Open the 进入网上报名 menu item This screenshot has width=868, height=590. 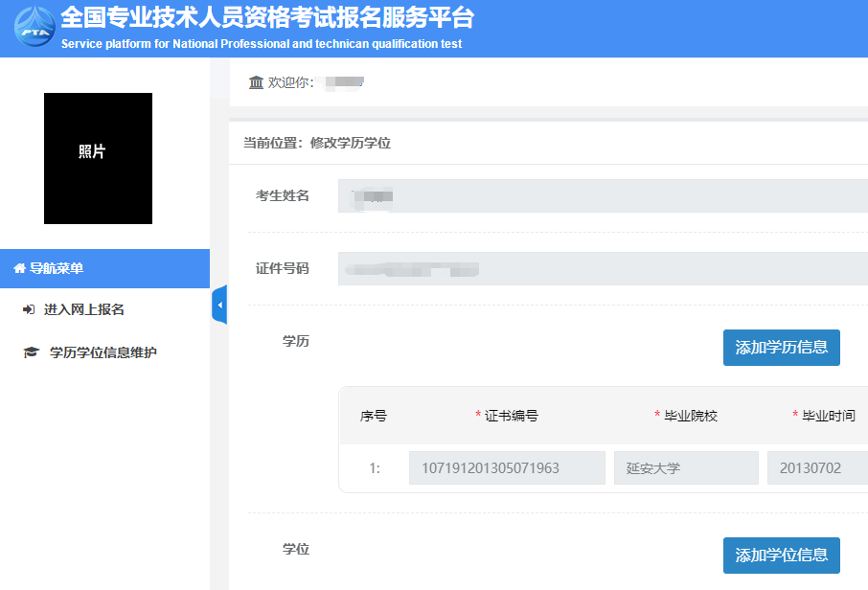(x=82, y=309)
